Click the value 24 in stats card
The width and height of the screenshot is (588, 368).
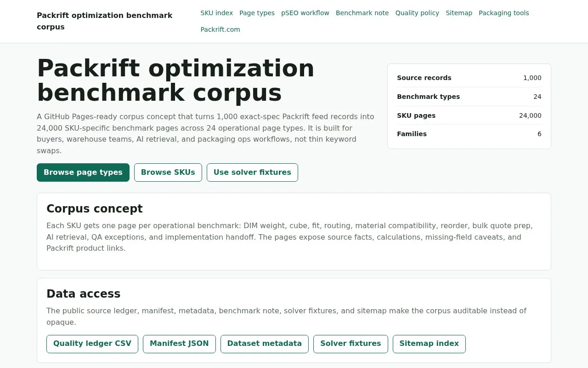point(537,97)
